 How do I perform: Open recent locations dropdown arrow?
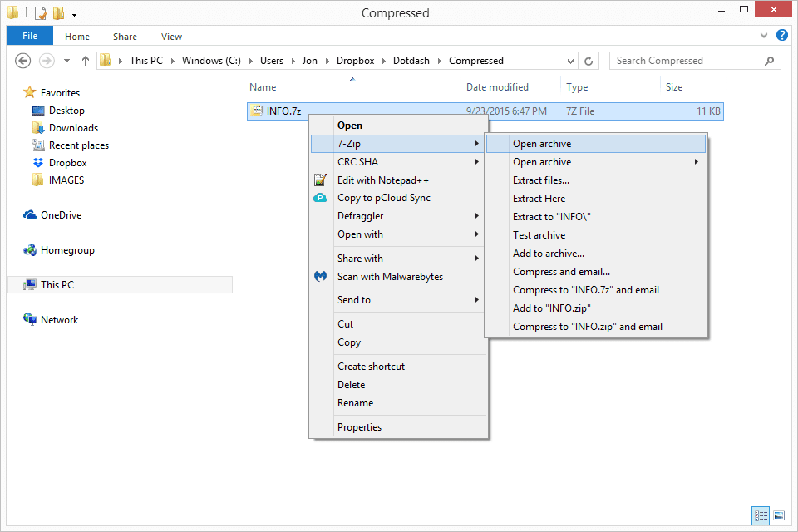(66, 61)
